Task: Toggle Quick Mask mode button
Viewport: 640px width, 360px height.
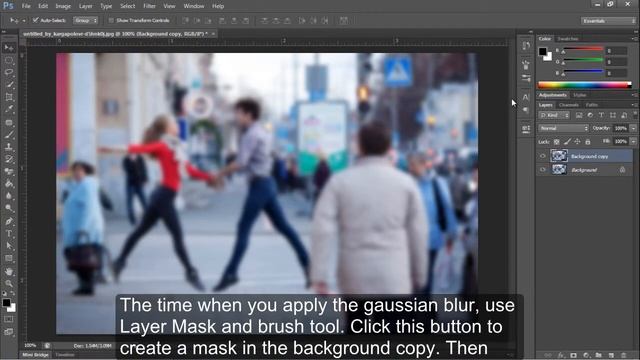Action: 9,319
